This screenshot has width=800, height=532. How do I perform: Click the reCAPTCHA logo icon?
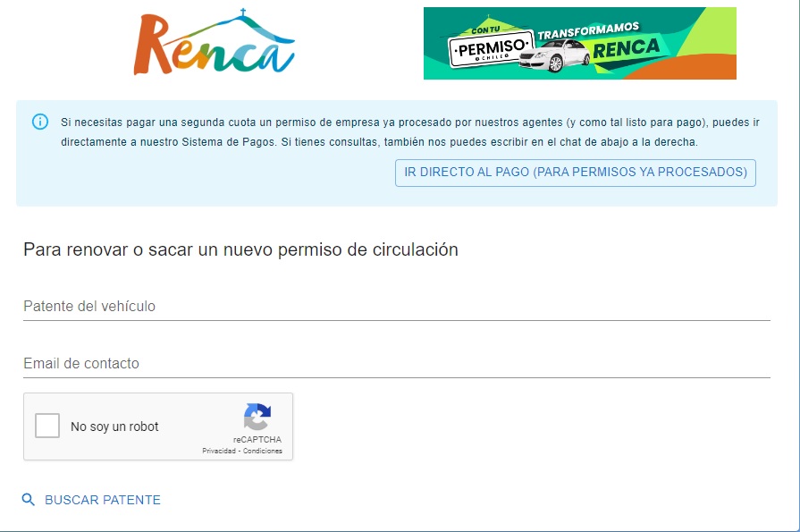(x=257, y=417)
